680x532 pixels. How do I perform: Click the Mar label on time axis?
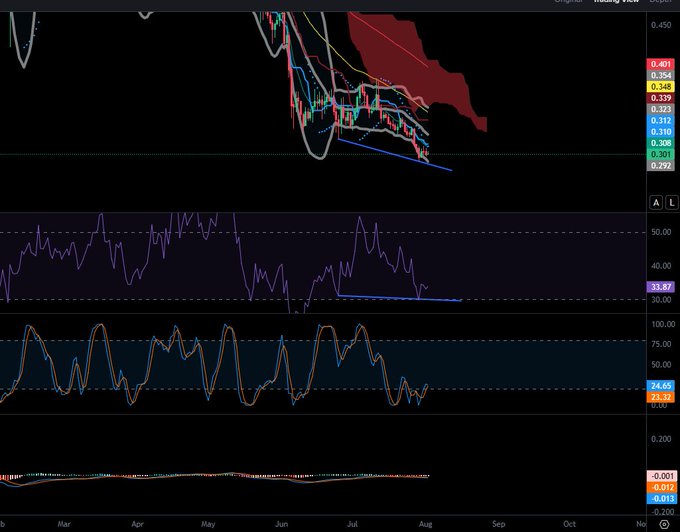click(x=64, y=524)
